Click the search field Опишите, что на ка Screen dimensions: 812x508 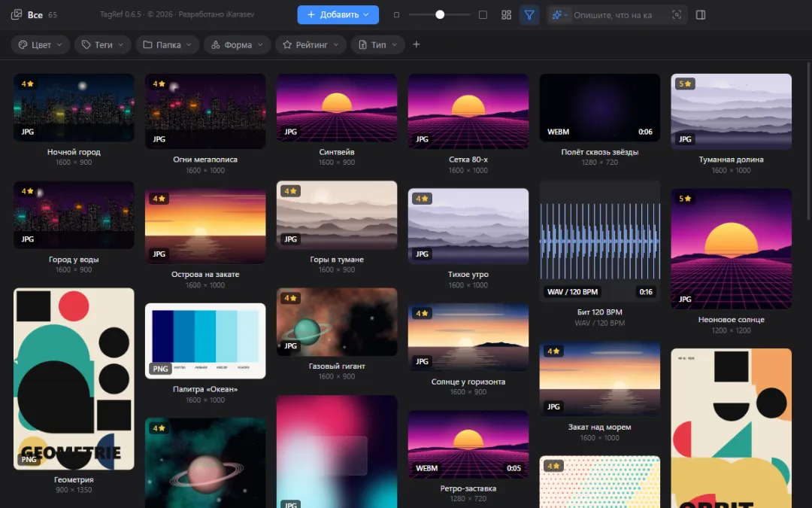617,15
